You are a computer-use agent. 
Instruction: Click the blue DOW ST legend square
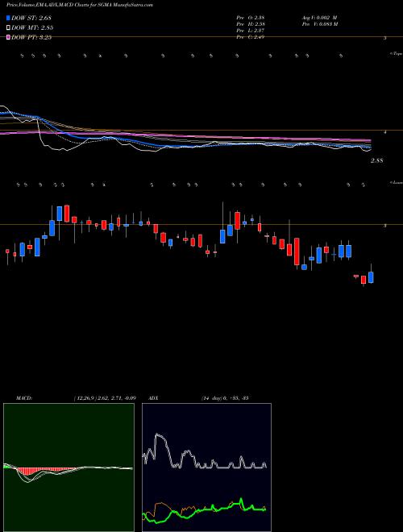tap(8, 18)
